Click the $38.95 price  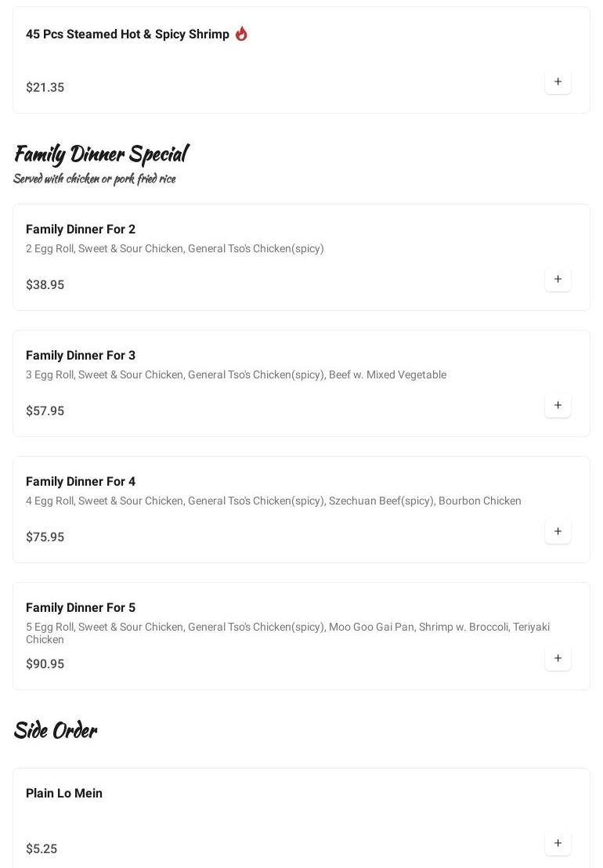(x=45, y=285)
